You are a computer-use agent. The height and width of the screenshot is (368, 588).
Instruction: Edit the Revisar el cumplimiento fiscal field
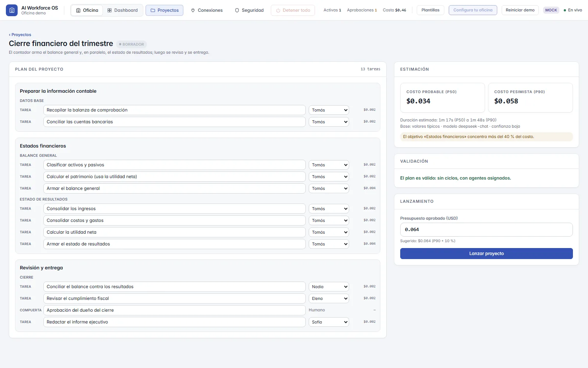tap(174, 298)
